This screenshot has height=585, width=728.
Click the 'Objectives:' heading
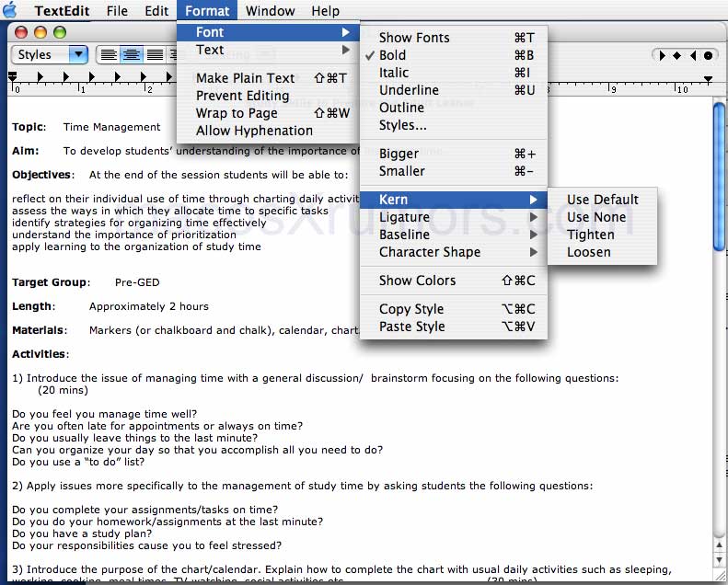pyautogui.click(x=43, y=175)
